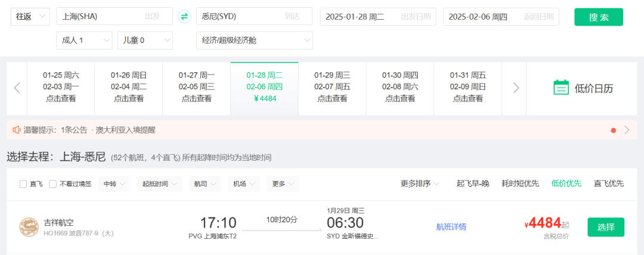Sort by 耗时短优先 tab
644x255 pixels.
(520, 183)
